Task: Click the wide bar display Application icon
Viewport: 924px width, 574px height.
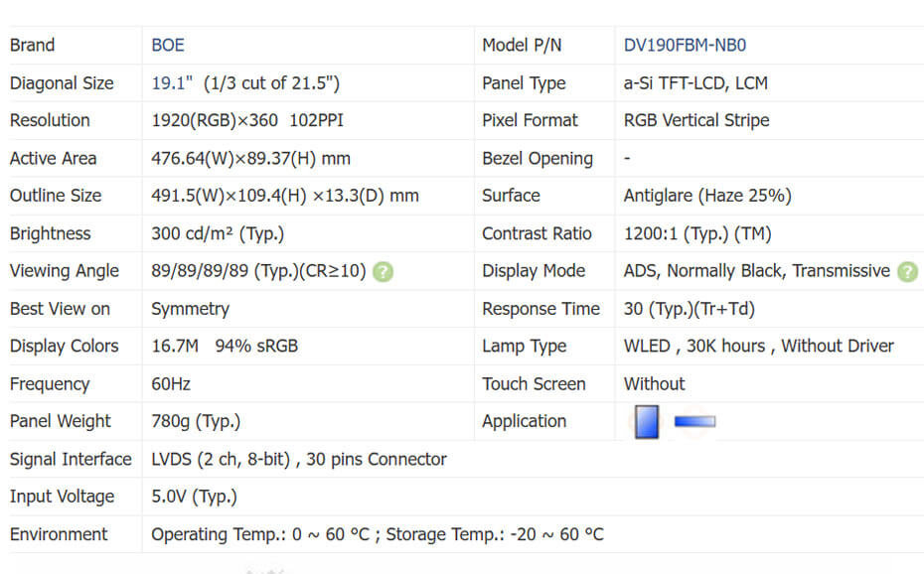Action: [694, 422]
